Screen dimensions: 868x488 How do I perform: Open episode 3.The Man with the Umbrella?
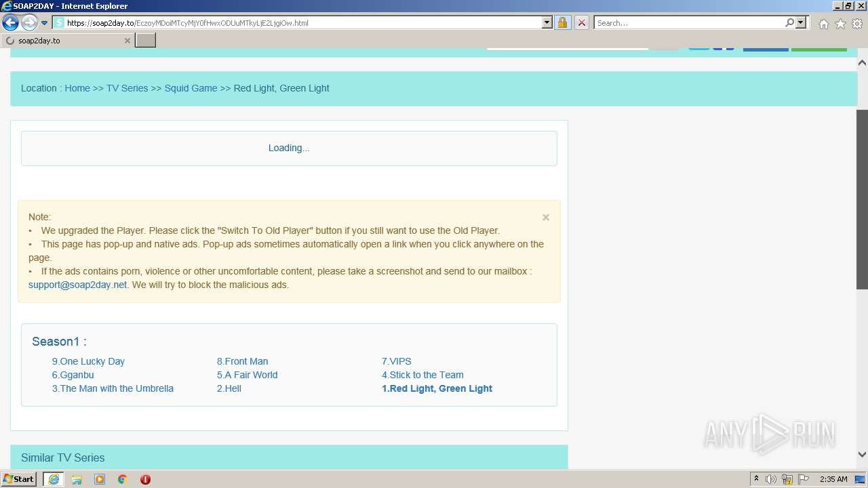click(113, 388)
